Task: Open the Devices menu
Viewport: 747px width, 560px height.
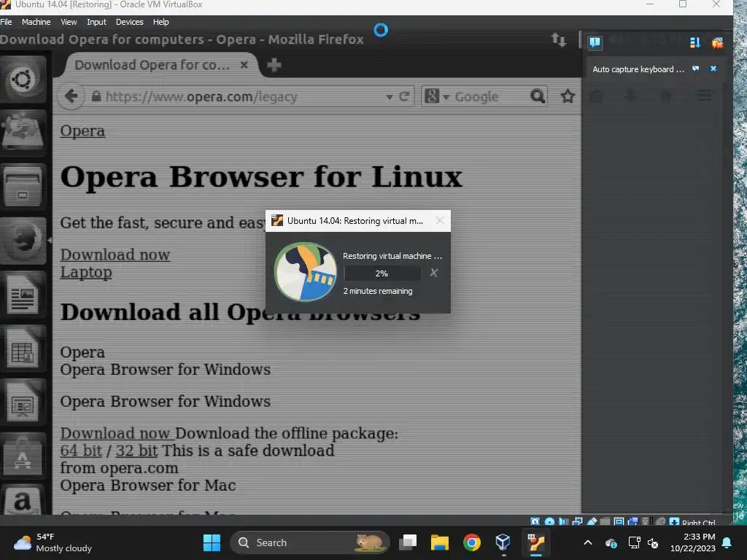Action: [x=129, y=22]
